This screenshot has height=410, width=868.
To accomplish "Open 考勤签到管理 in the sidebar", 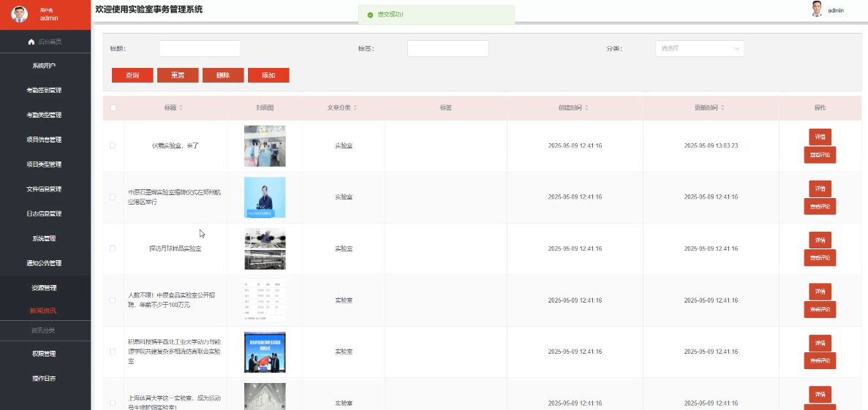I will [44, 90].
